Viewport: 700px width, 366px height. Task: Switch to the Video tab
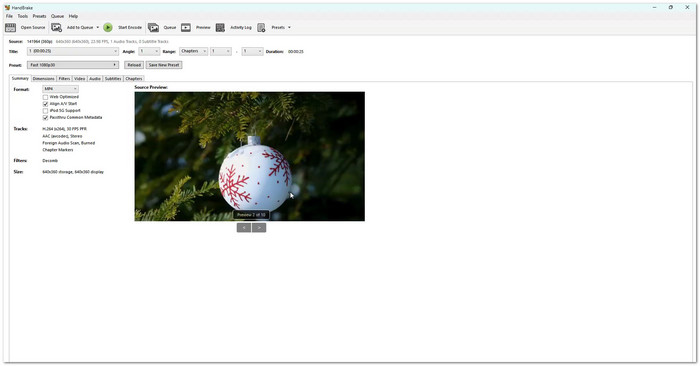[79, 79]
